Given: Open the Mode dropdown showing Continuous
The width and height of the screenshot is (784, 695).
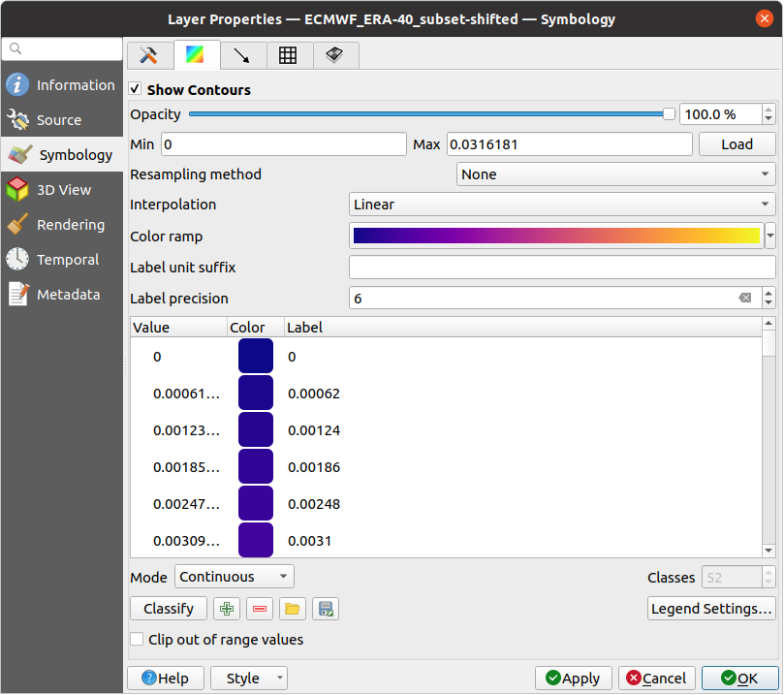Looking at the screenshot, I should click(235, 577).
